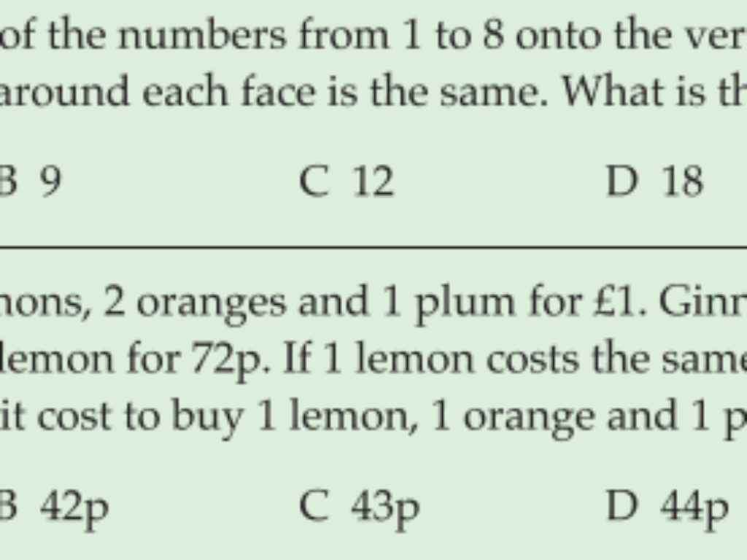747x560 pixels.
Task: Choose answer option C 43p
Action: [x=360, y=507]
